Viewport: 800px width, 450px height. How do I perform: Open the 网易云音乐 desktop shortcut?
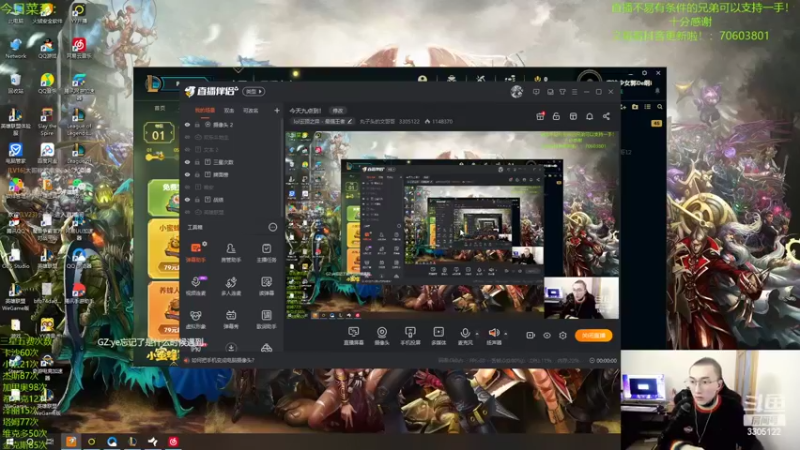point(79,48)
